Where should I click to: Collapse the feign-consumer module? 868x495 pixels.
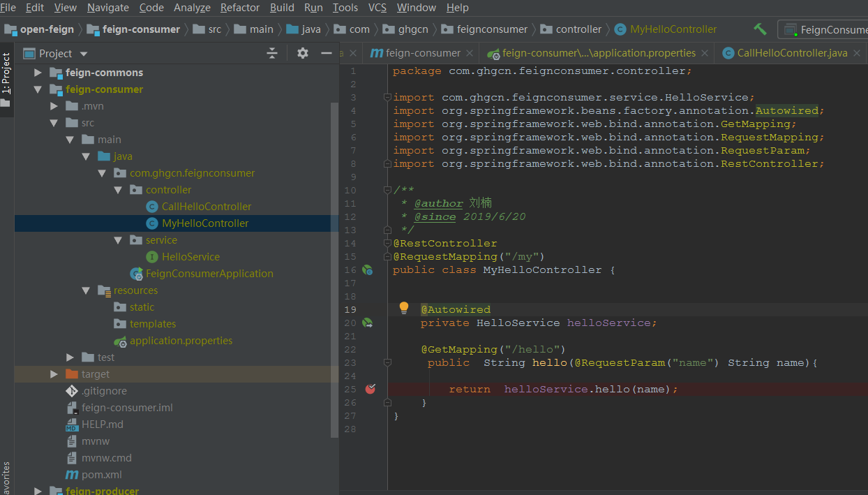[x=38, y=89]
